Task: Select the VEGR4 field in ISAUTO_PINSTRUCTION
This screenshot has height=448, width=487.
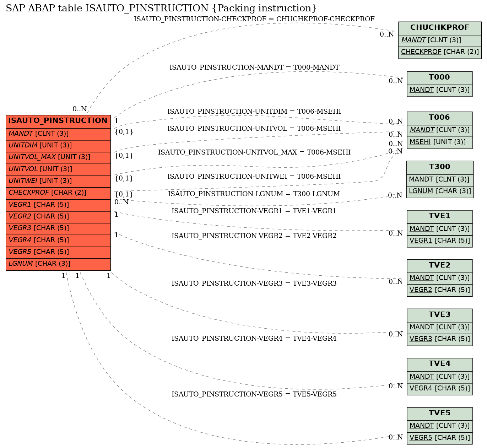Action: tap(58, 241)
